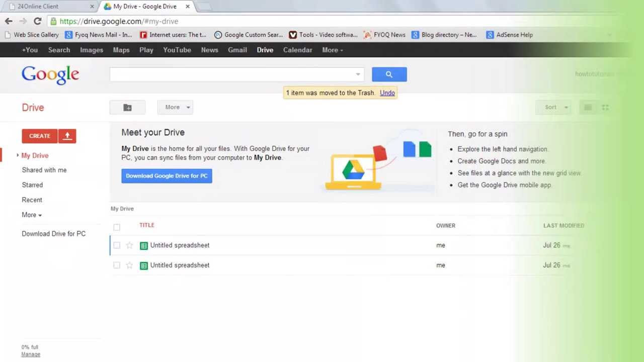644x362 pixels.
Task: Switch to grid view icon
Action: pyautogui.click(x=605, y=107)
